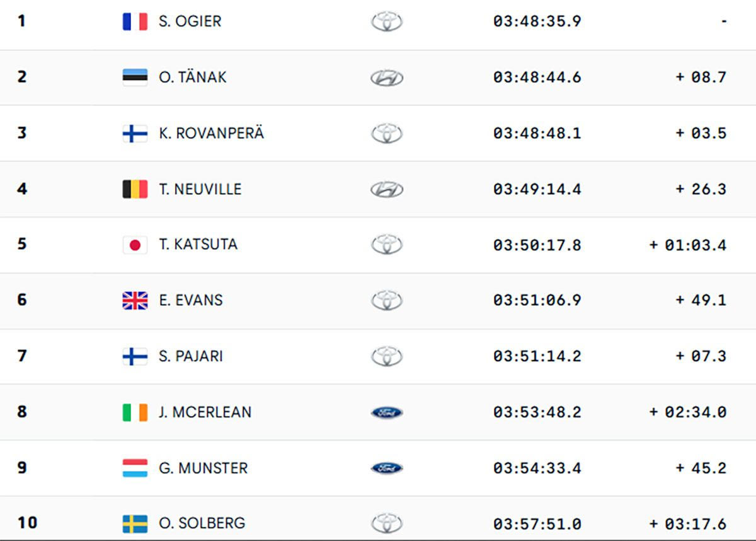Open driver S. Ogier's name
Image resolution: width=756 pixels, height=541 pixels.
point(190,21)
